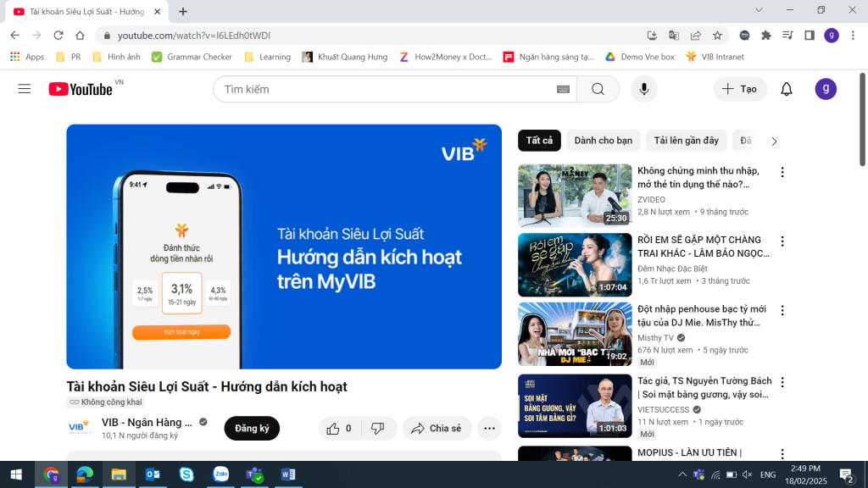This screenshot has width=868, height=488.
Task: Open Outlook from the taskbar
Action: click(153, 474)
